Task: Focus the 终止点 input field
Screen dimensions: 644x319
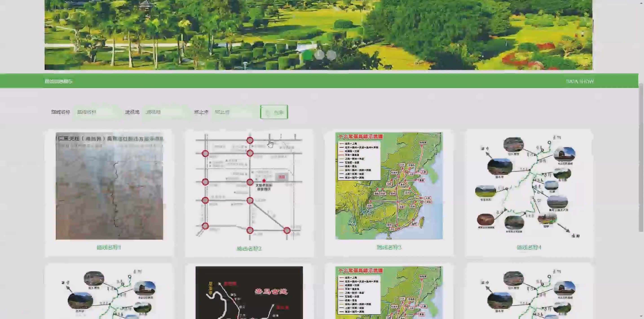Action: tap(235, 112)
